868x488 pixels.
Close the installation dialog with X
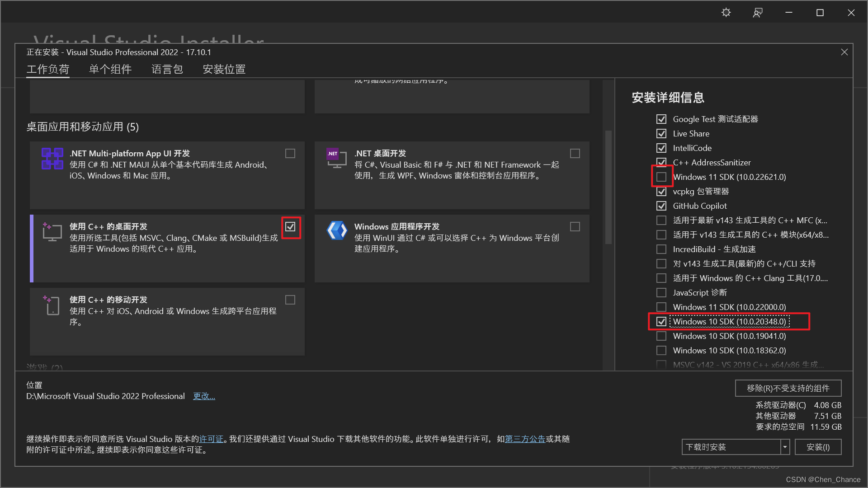(x=844, y=52)
